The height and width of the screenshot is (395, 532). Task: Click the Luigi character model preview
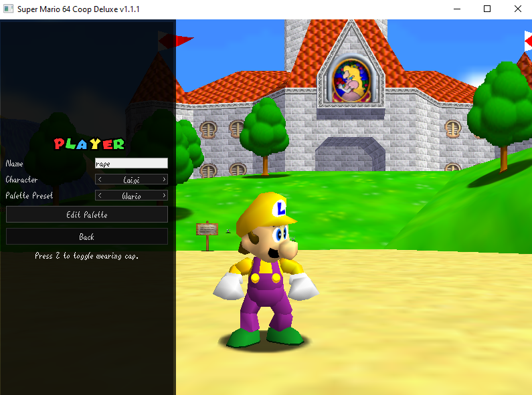[266, 271]
